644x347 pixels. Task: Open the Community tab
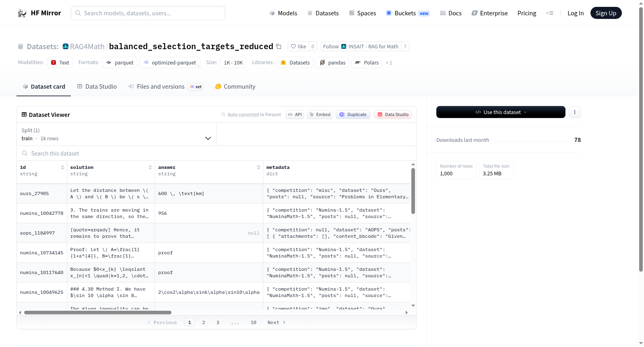point(235,87)
